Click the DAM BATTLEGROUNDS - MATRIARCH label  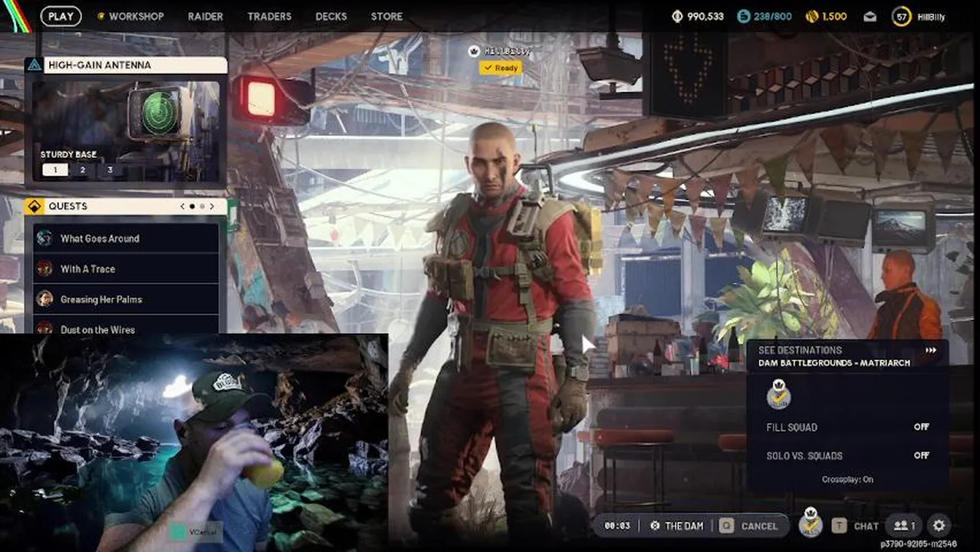834,363
